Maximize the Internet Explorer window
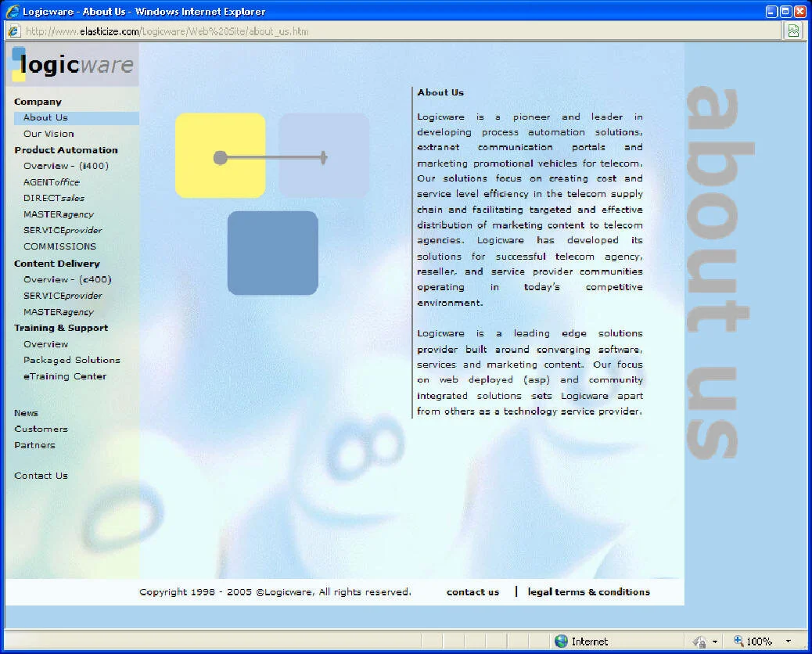The width and height of the screenshot is (812, 654). 785,12
